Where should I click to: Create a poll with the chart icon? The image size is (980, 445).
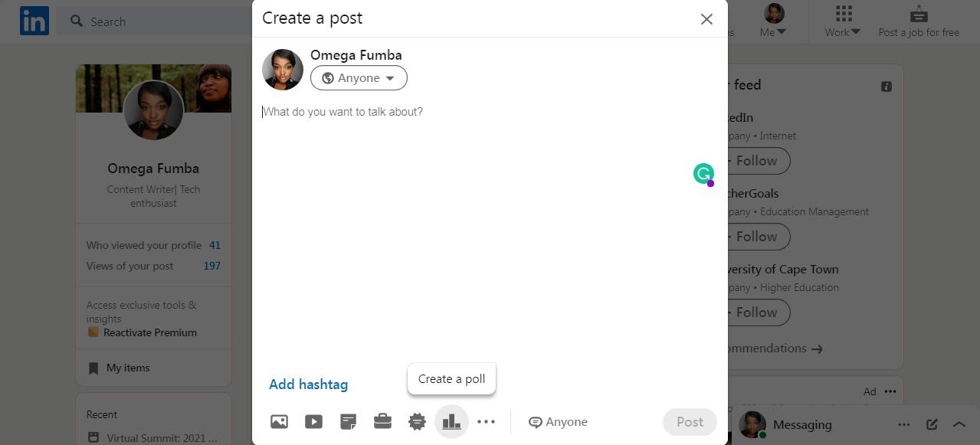pyautogui.click(x=451, y=421)
